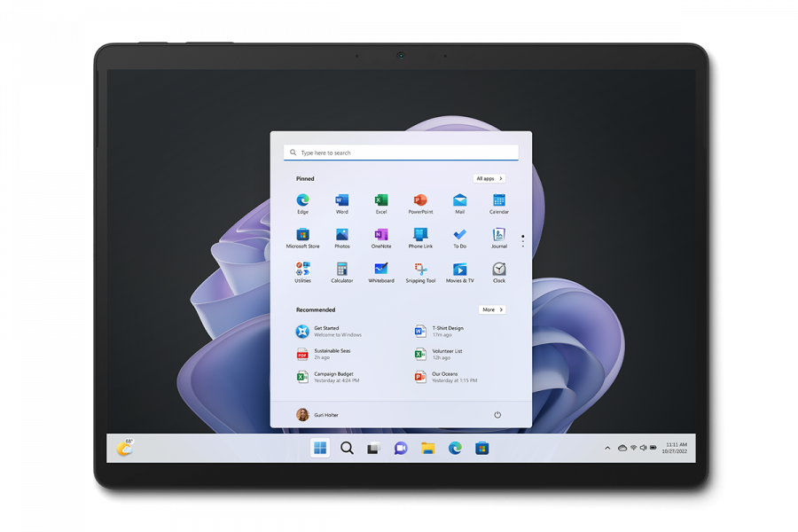The width and height of the screenshot is (798, 532).
Task: Open Excel in the Pinned section
Action: point(381,201)
